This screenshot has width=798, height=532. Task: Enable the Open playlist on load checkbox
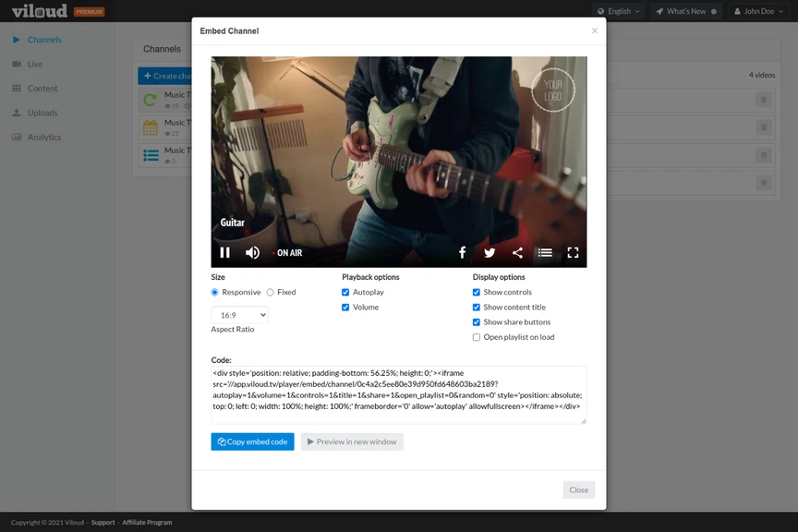point(476,336)
